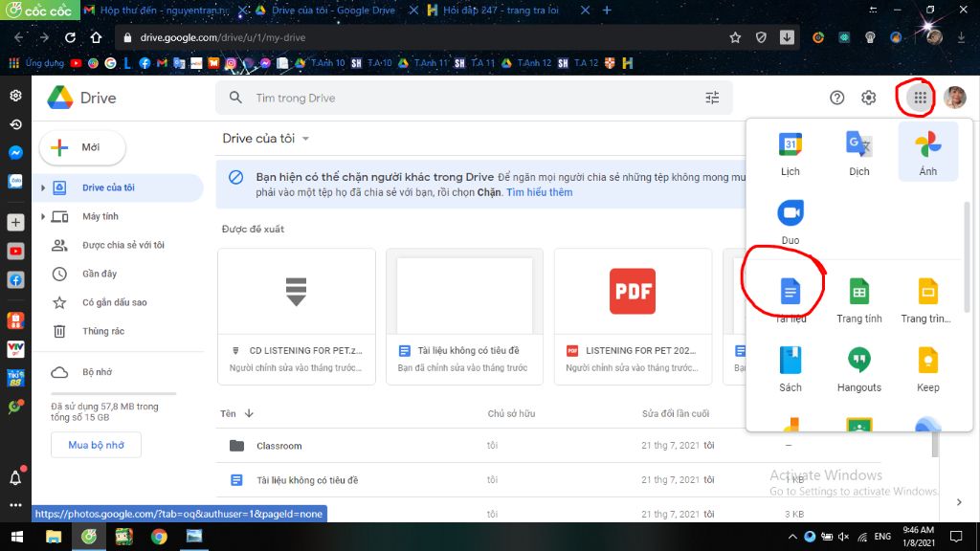Open Chrome from the taskbar
Image resolution: width=980 pixels, height=551 pixels.
[x=159, y=537]
